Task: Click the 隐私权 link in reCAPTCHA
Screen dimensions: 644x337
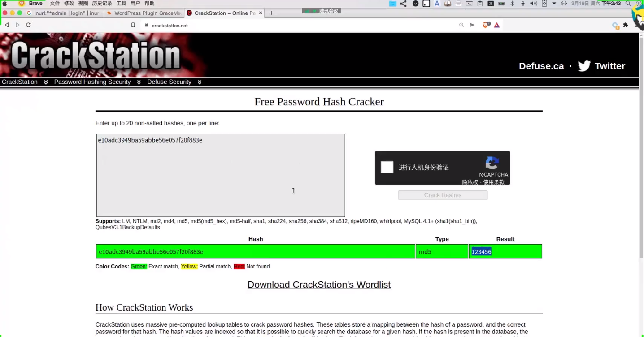Action: coord(470,182)
